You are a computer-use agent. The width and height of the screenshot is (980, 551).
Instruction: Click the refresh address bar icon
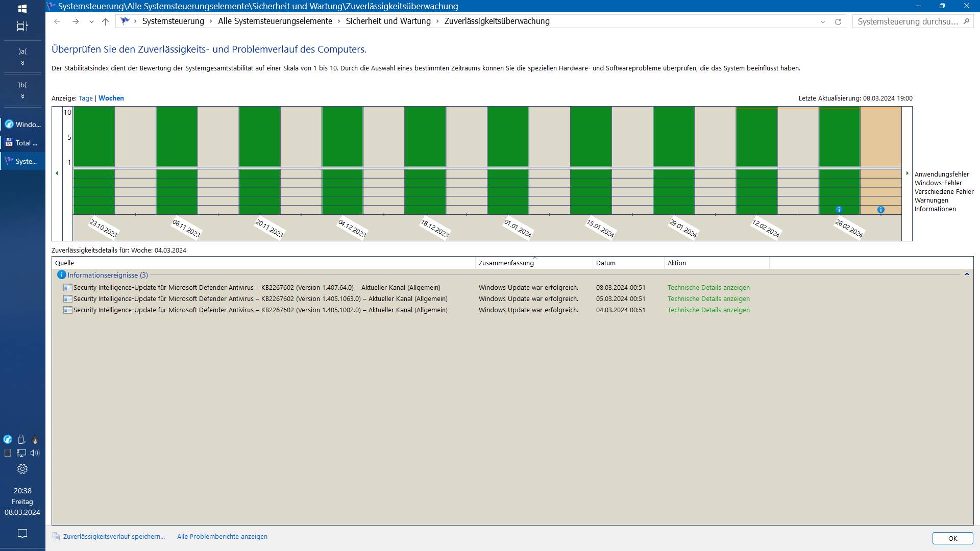(x=838, y=21)
